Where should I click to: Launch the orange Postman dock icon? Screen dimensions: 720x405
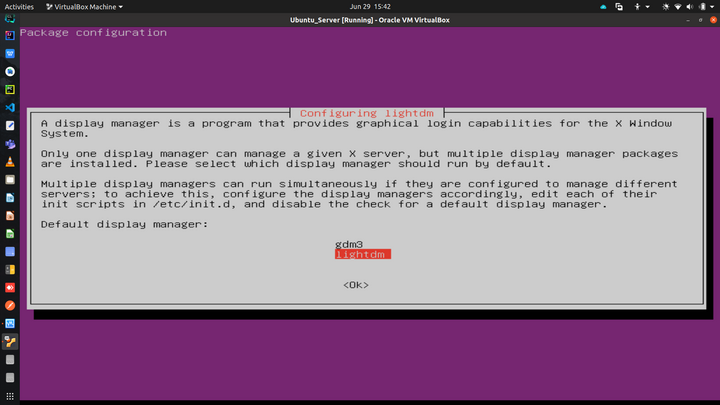10,305
